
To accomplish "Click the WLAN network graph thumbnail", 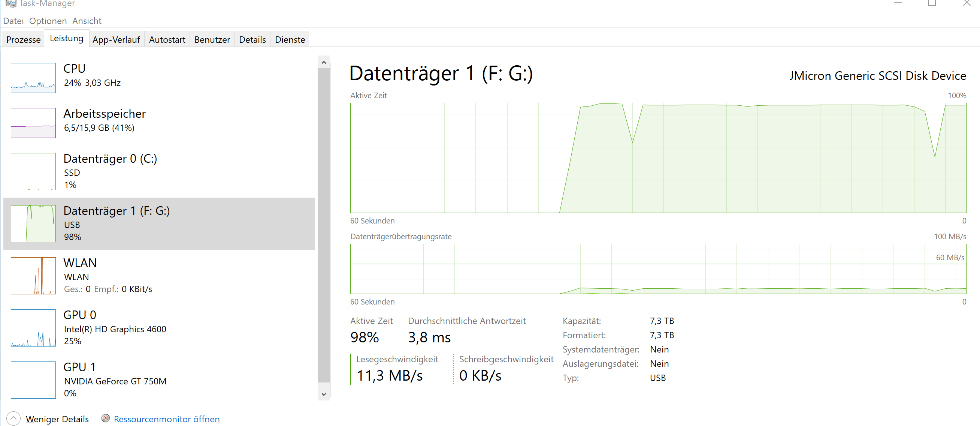I will point(33,276).
